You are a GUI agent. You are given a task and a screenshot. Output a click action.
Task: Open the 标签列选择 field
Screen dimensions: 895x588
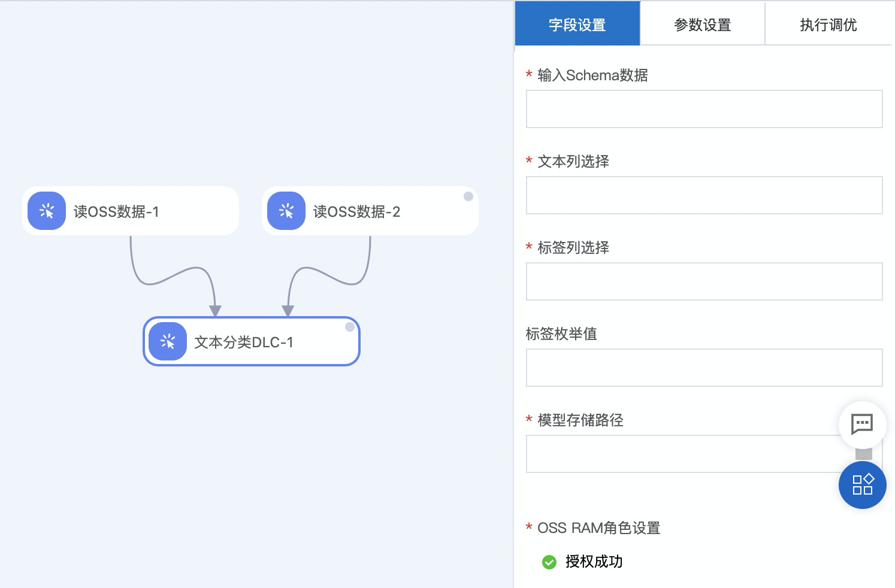pos(704,281)
